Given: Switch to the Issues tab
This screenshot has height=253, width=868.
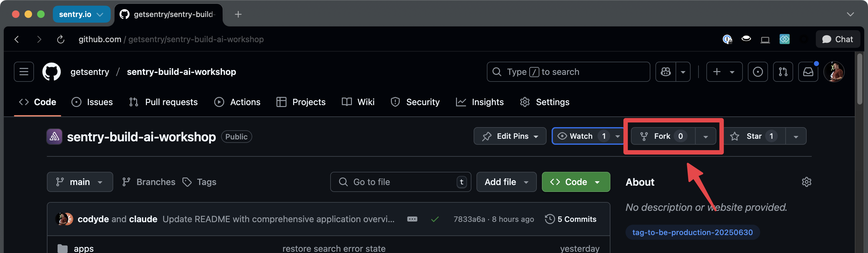Looking at the screenshot, I should tap(92, 102).
